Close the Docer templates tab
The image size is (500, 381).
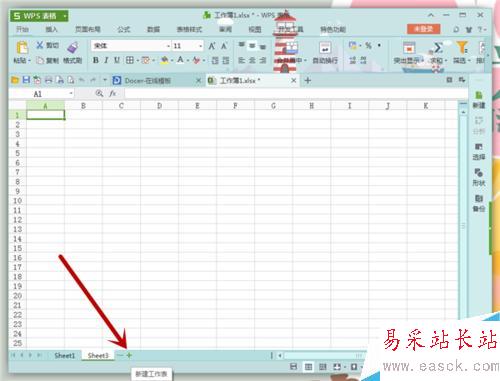(198, 81)
